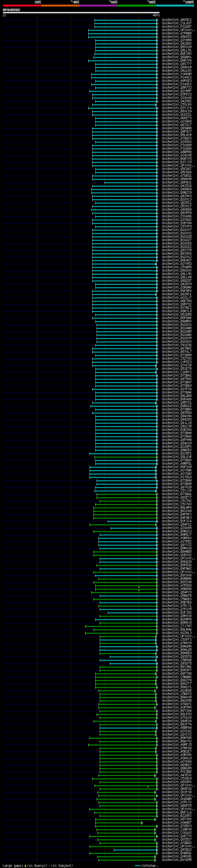Select hit label UniRef100_A9RFJ5
The width and height of the screenshot is (197, 868).
pos(177,745)
